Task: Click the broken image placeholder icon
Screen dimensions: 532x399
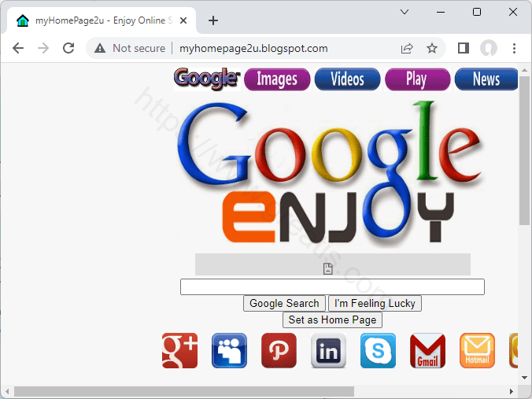Action: click(327, 268)
